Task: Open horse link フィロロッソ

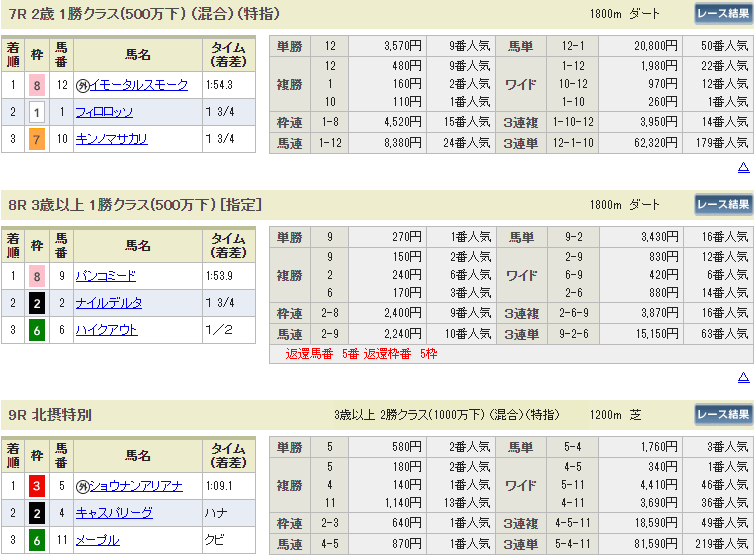Action: point(104,112)
